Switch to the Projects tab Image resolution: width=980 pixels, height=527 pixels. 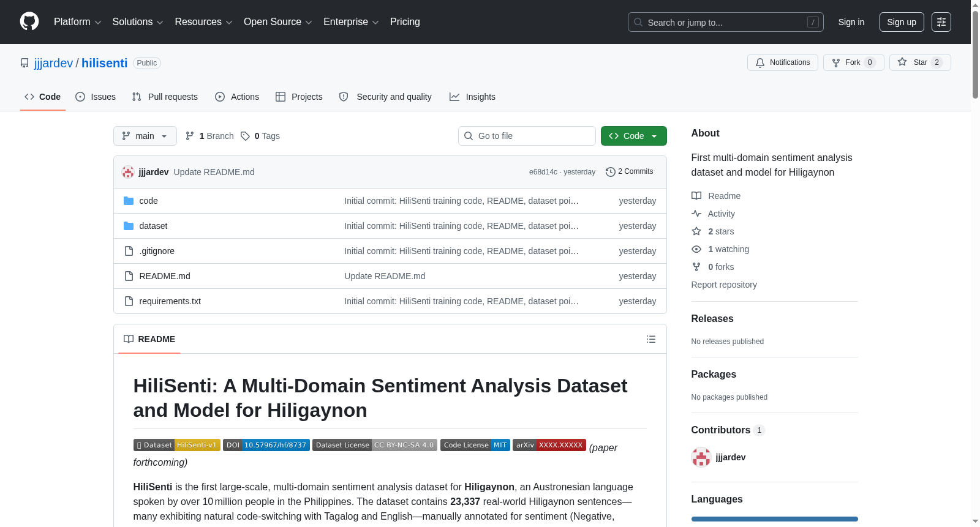(299, 97)
